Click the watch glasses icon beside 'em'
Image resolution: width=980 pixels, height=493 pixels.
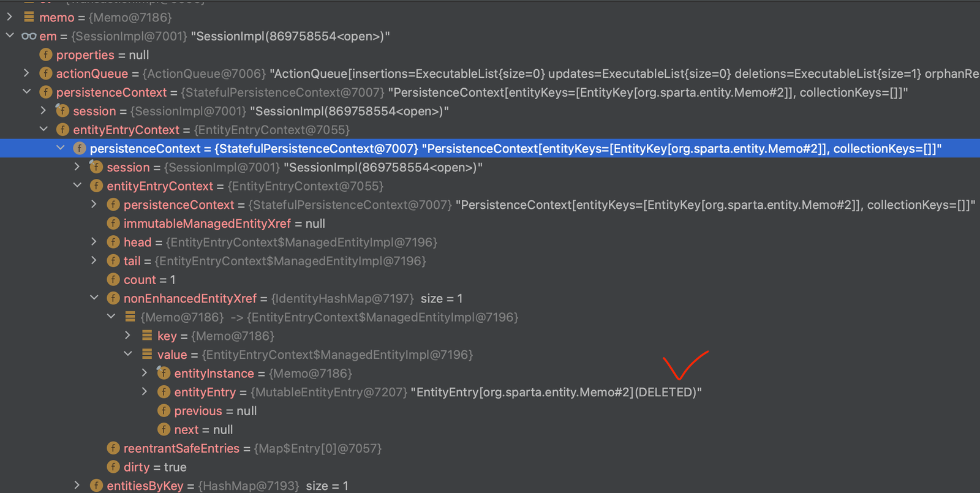click(x=29, y=36)
